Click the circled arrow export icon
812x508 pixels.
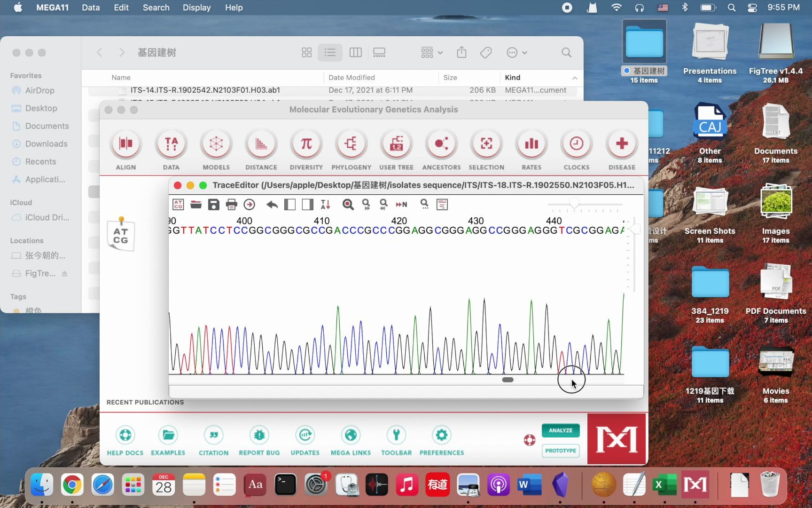(250, 204)
